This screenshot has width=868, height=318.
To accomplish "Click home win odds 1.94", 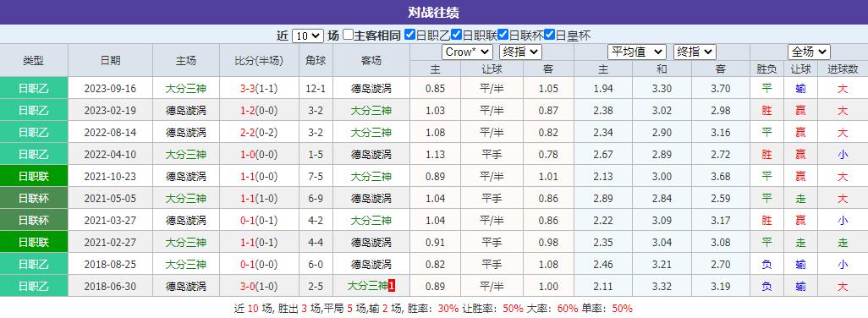I will point(603,89).
